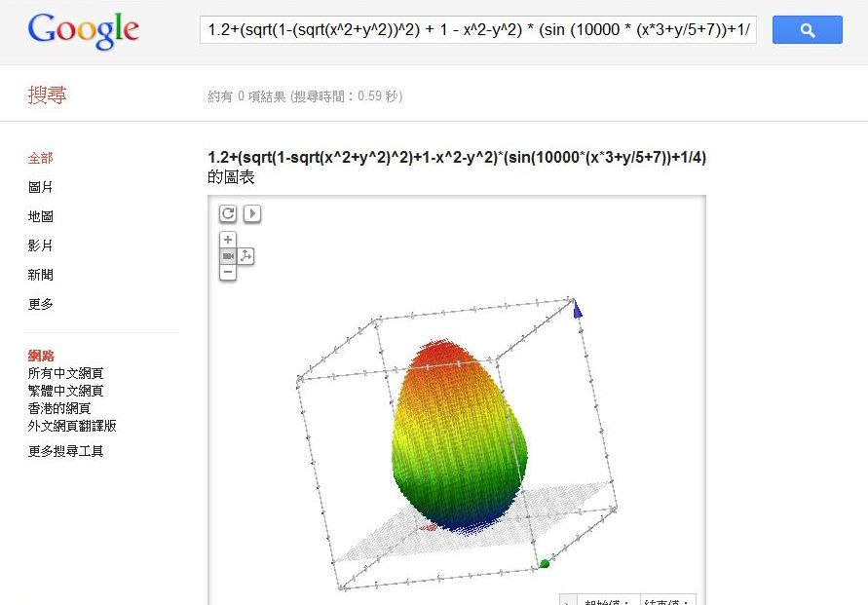Reset the 3D graph with refresh icon
The height and width of the screenshot is (605, 868).
[x=228, y=213]
